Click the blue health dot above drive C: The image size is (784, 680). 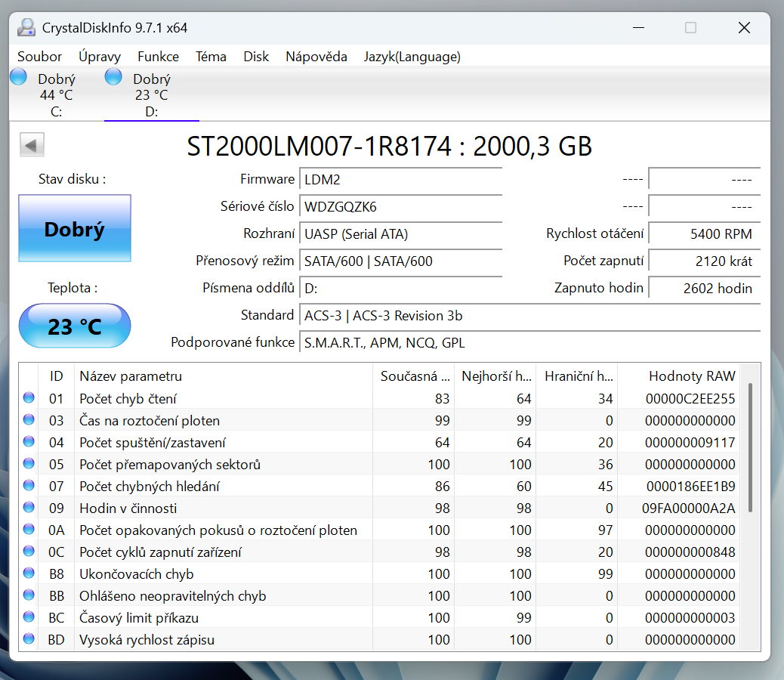pyautogui.click(x=17, y=76)
